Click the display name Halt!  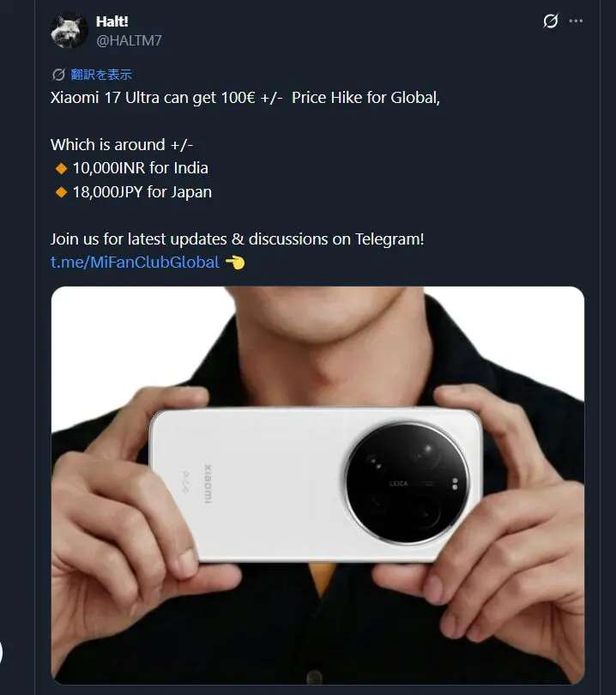click(x=112, y=21)
